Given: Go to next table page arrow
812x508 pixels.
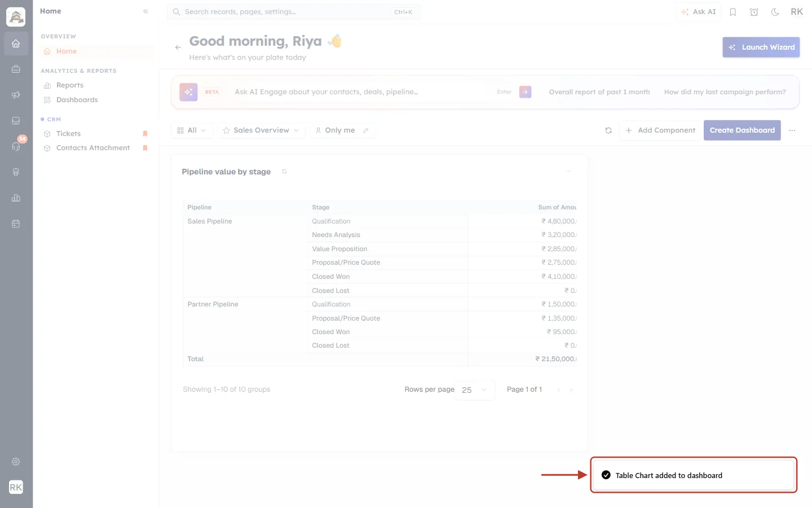Looking at the screenshot, I should pos(571,390).
